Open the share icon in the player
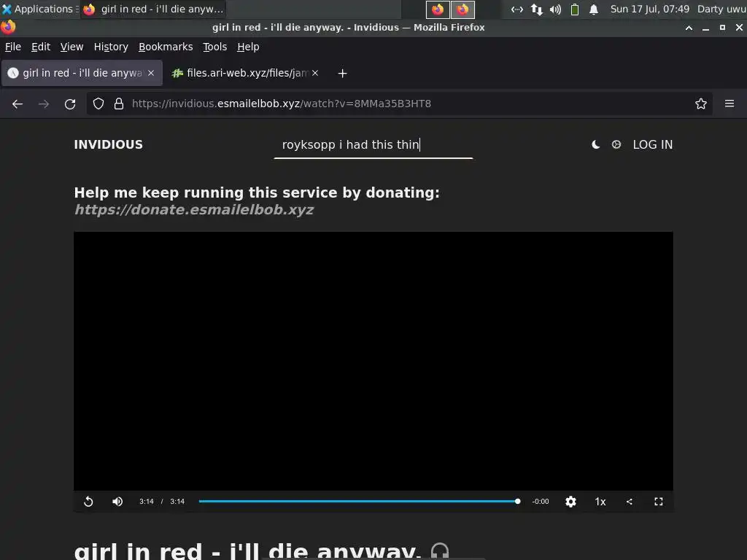The width and height of the screenshot is (747, 560). click(x=630, y=502)
